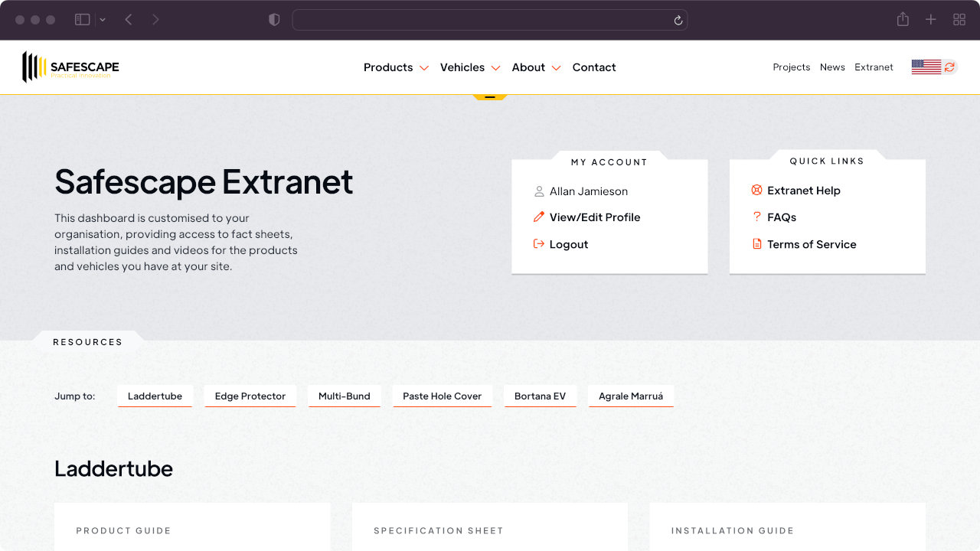Click the document icon for Terms of Service
The width and height of the screenshot is (980, 551).
pos(756,244)
